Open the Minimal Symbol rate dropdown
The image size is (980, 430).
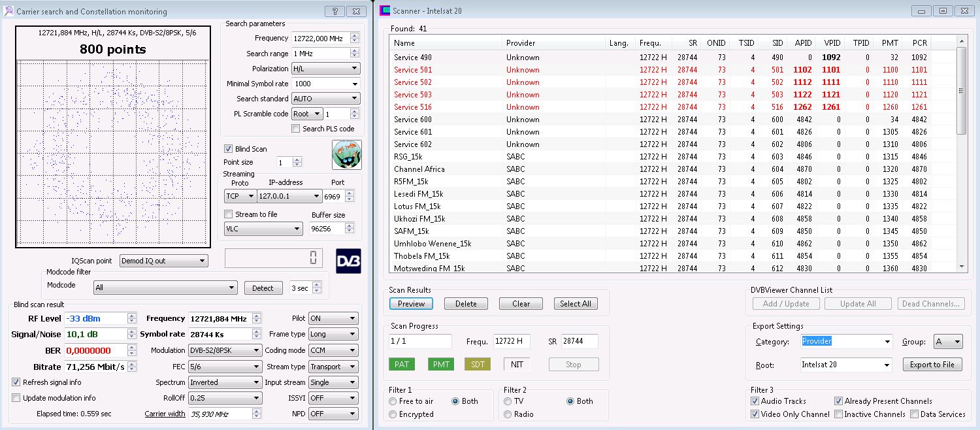[x=326, y=84]
